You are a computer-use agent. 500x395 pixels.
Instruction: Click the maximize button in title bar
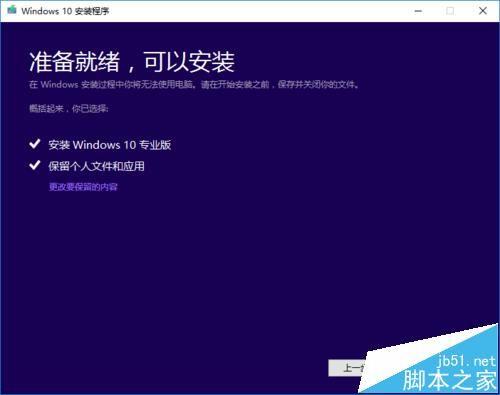pyautogui.click(x=450, y=11)
